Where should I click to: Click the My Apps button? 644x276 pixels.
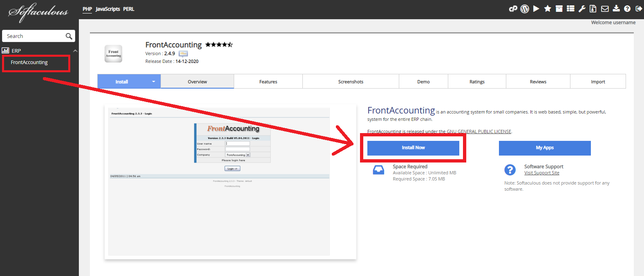(544, 148)
